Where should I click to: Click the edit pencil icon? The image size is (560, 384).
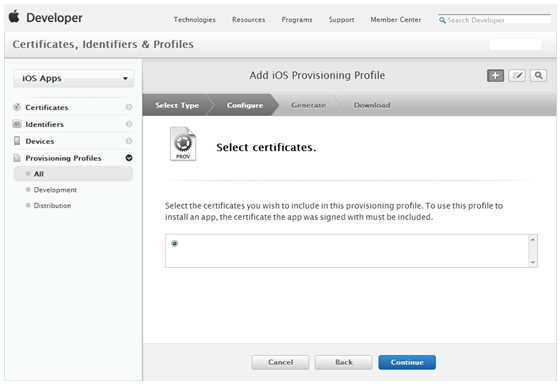coord(517,75)
